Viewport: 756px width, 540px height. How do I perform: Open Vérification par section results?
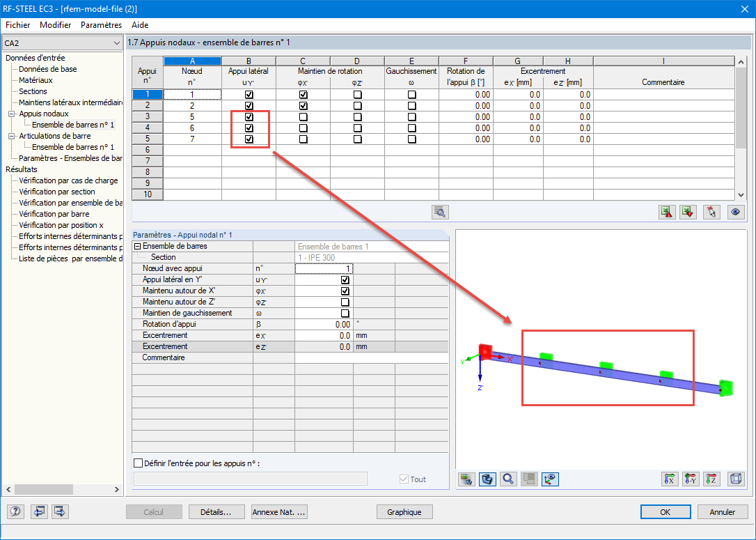coord(57,192)
